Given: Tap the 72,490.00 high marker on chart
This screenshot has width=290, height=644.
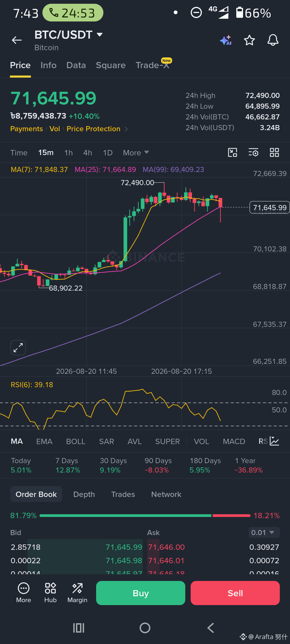Looking at the screenshot, I should tap(137, 183).
